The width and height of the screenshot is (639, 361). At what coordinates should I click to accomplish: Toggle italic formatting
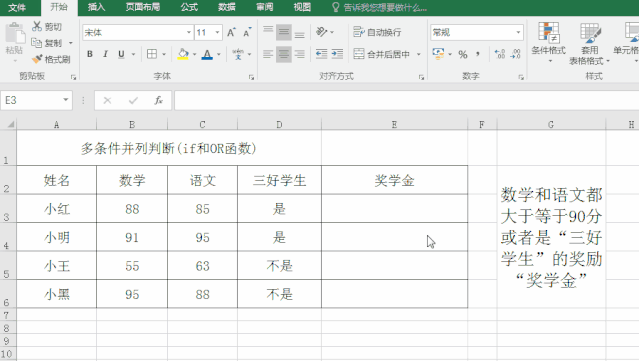(x=105, y=54)
